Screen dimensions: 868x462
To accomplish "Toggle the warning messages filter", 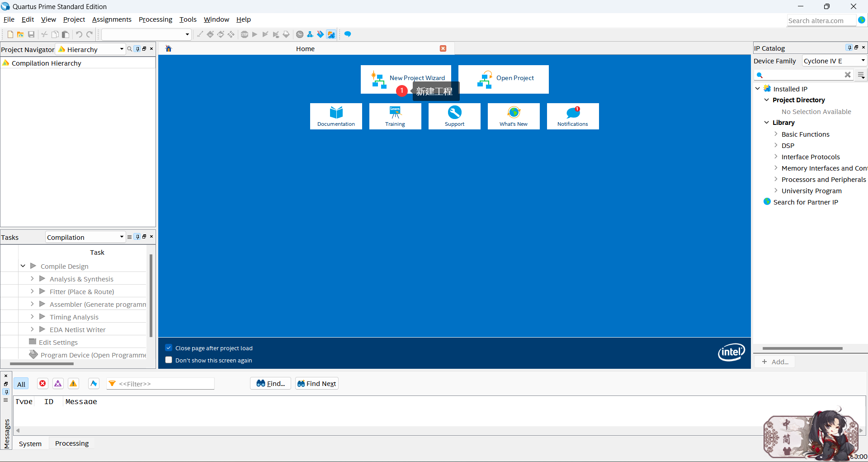I will pos(73,384).
